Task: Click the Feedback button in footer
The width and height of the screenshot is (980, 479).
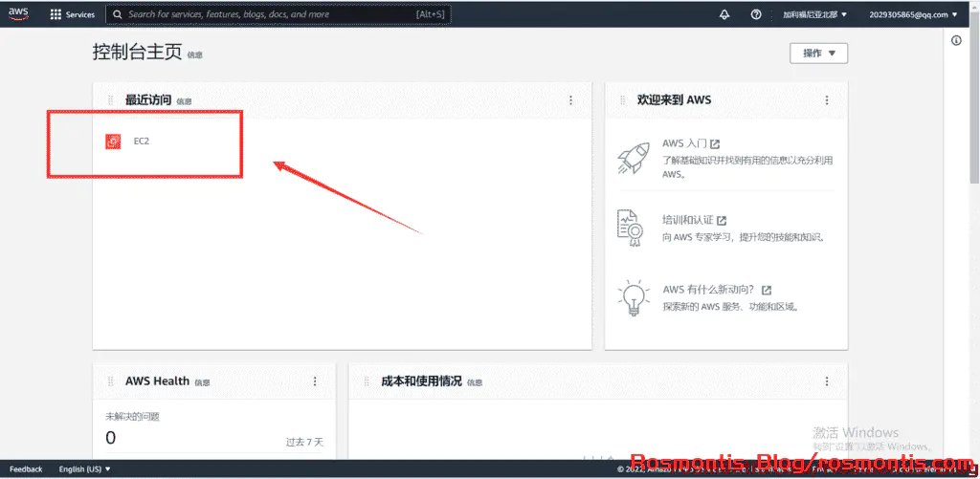Action: coord(26,469)
